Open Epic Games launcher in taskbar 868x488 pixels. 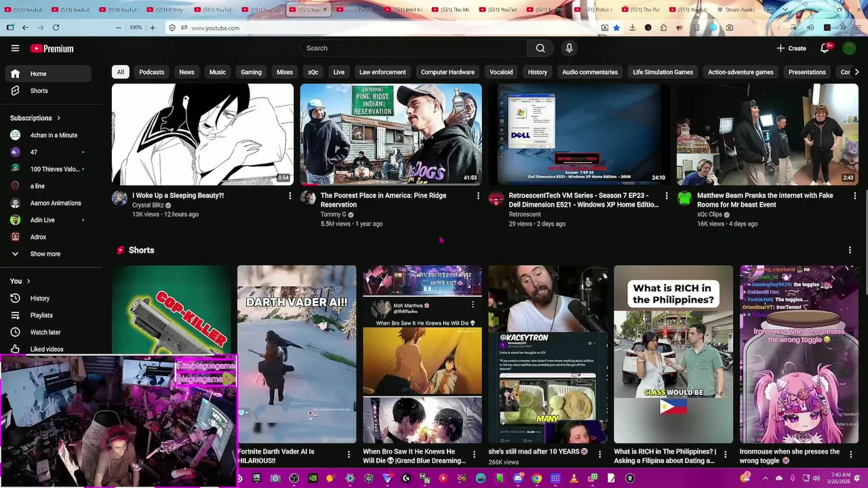(257, 478)
